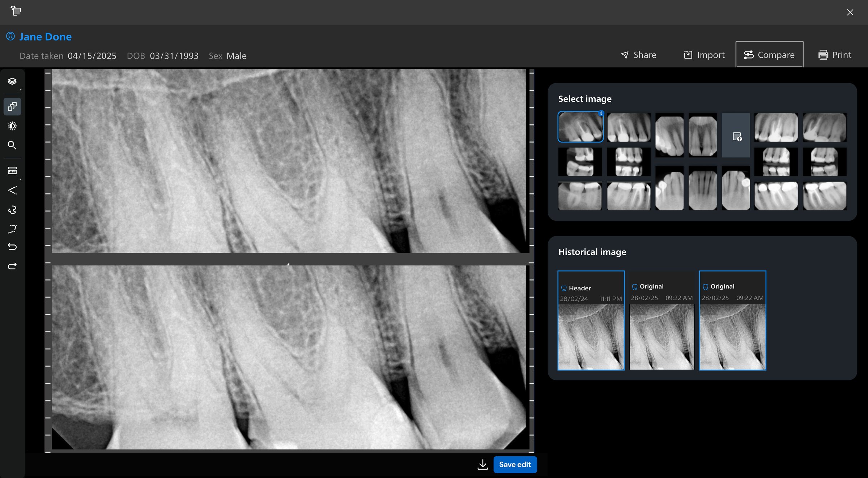
Task: Open the patient name Jane Done link
Action: tap(46, 37)
